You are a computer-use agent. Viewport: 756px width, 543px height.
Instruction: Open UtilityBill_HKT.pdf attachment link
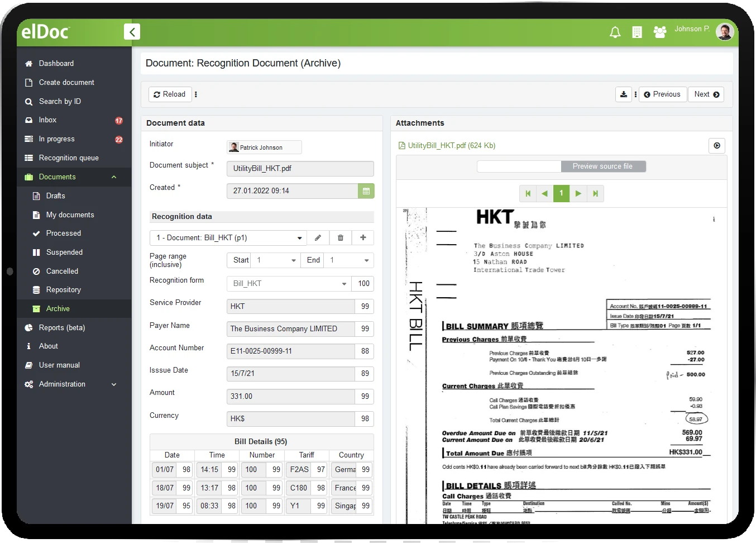(x=451, y=146)
